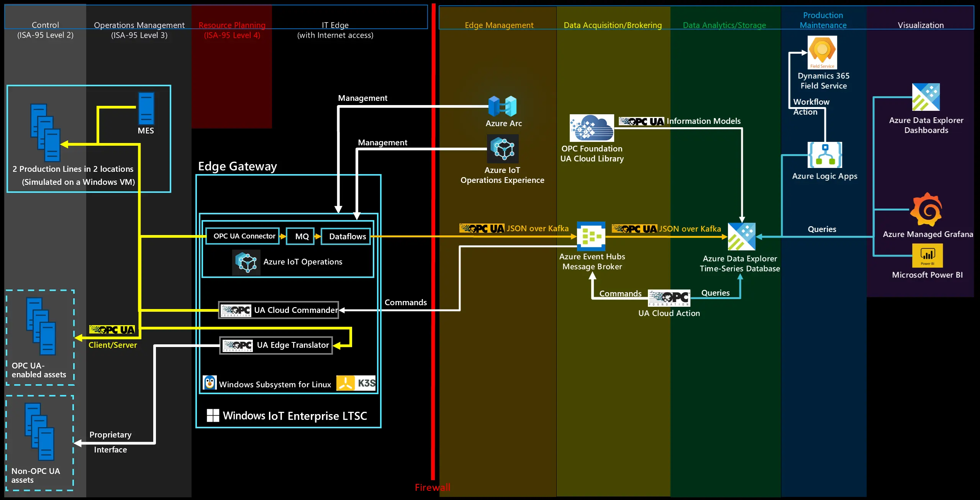Viewport: 980px width, 500px height.
Task: Click the red Firewall label
Action: click(432, 487)
